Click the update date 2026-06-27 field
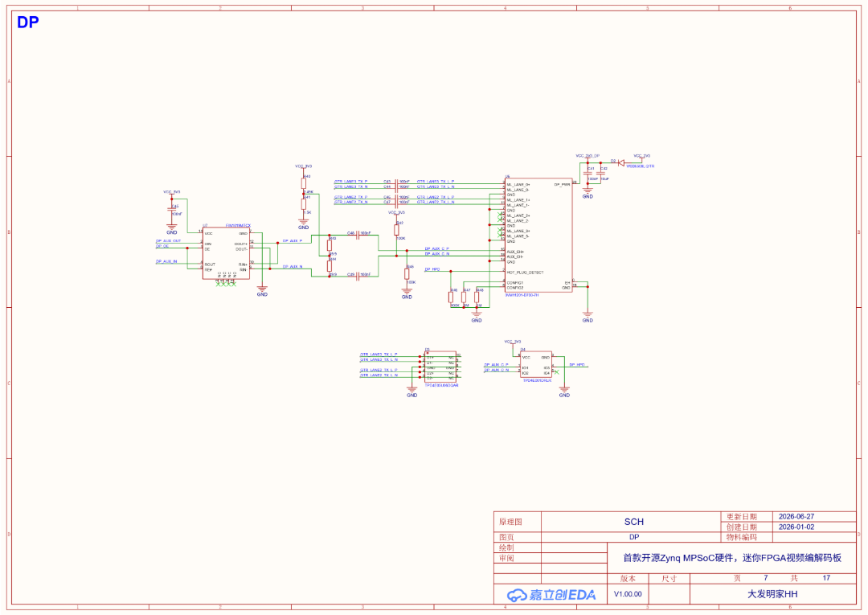 (796, 516)
